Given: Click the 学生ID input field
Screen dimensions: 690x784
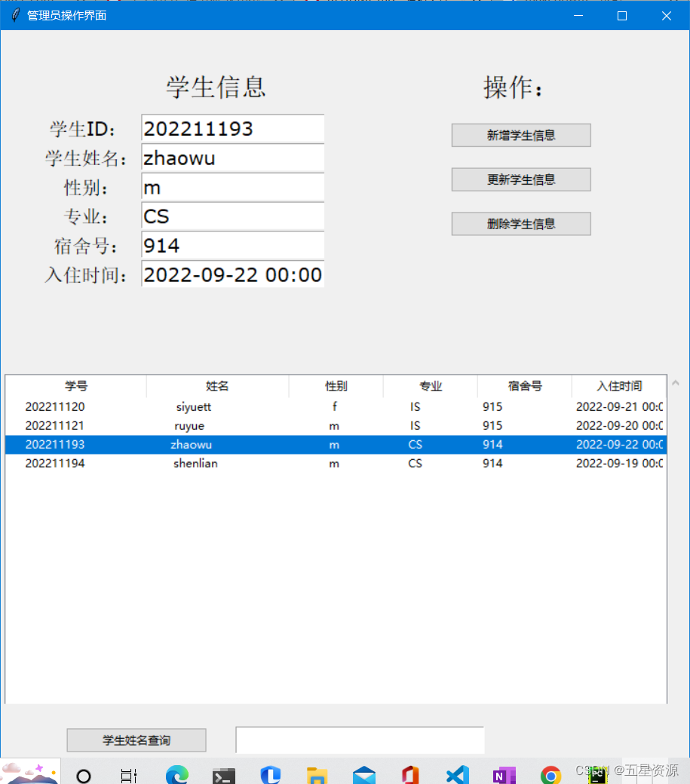Looking at the screenshot, I should coord(233,129).
